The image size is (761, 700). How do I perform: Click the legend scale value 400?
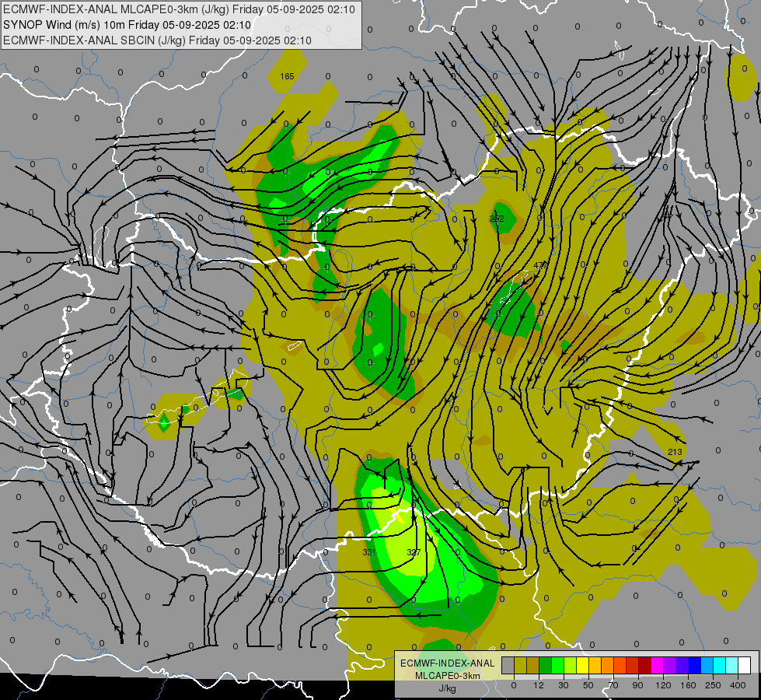738,685
